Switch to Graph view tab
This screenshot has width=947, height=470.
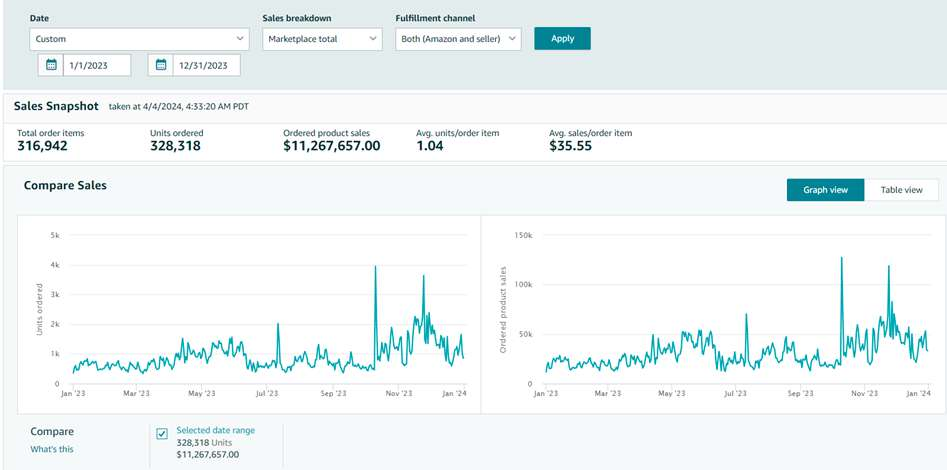point(826,190)
